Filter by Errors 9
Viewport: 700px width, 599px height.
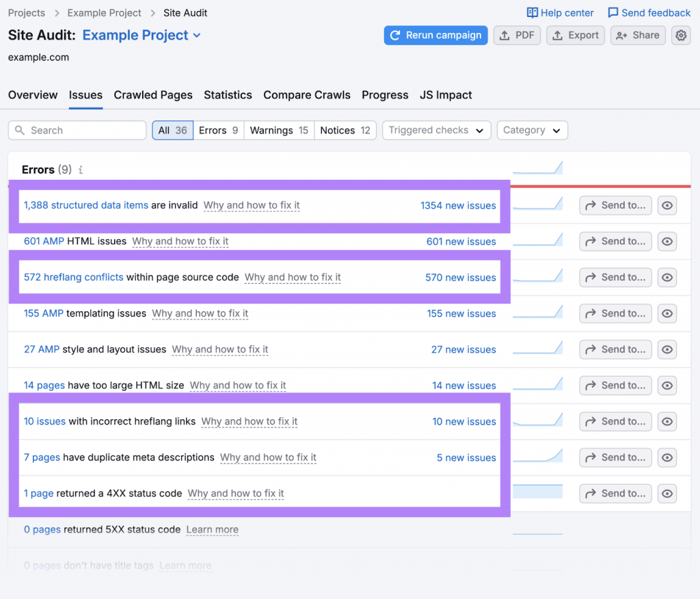click(219, 131)
